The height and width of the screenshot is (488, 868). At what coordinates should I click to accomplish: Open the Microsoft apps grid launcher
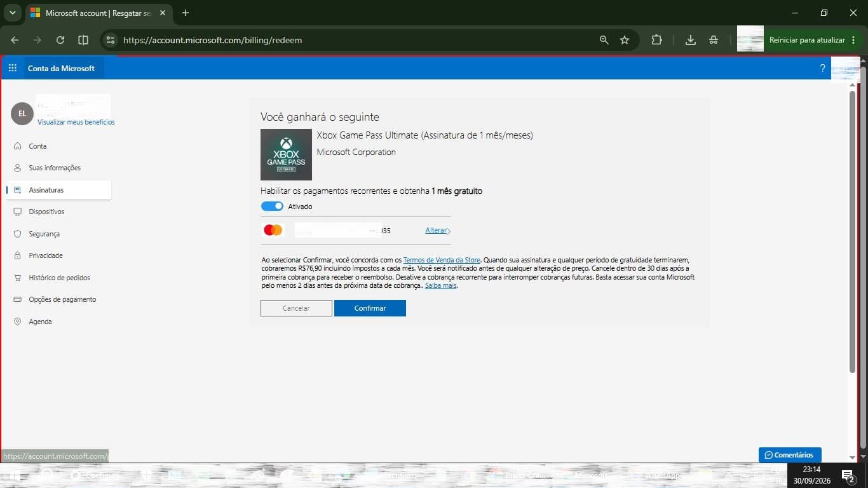pyautogui.click(x=13, y=68)
